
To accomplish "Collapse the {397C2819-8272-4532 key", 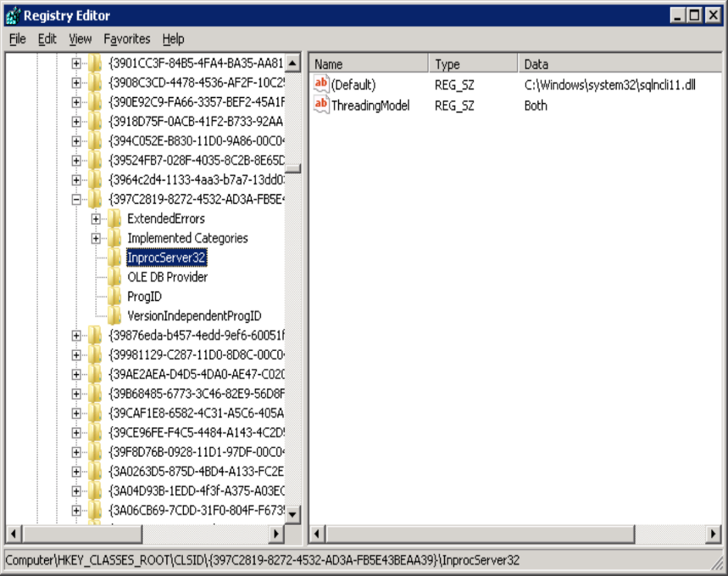I will click(76, 199).
